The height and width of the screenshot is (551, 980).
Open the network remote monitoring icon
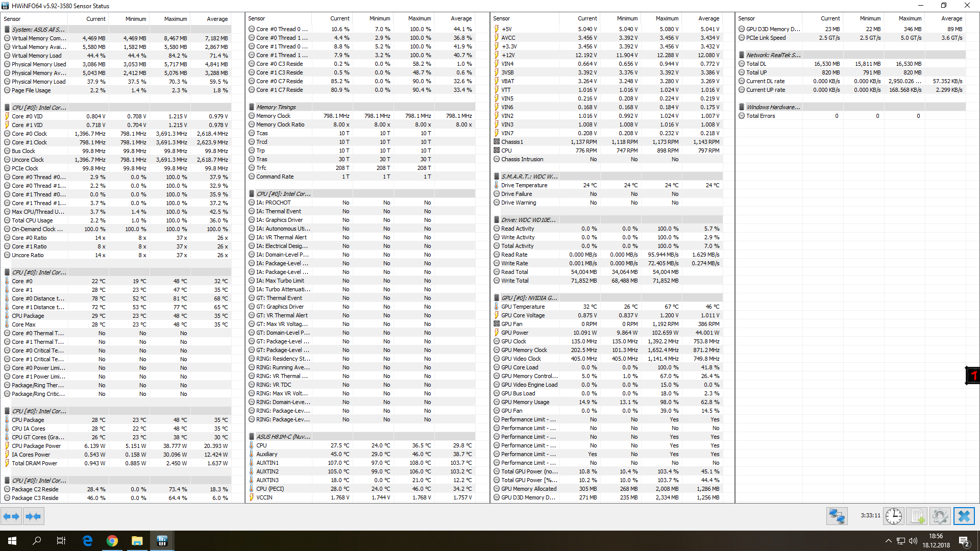[x=837, y=516]
